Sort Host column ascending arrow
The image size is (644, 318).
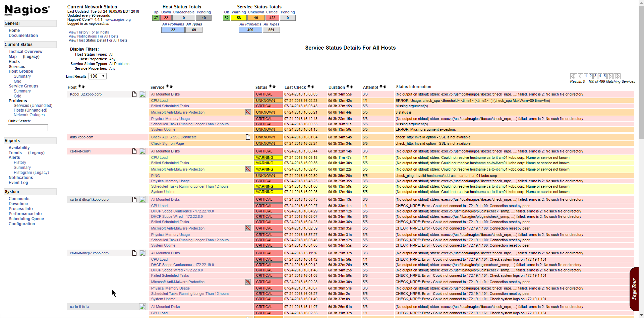pos(79,87)
